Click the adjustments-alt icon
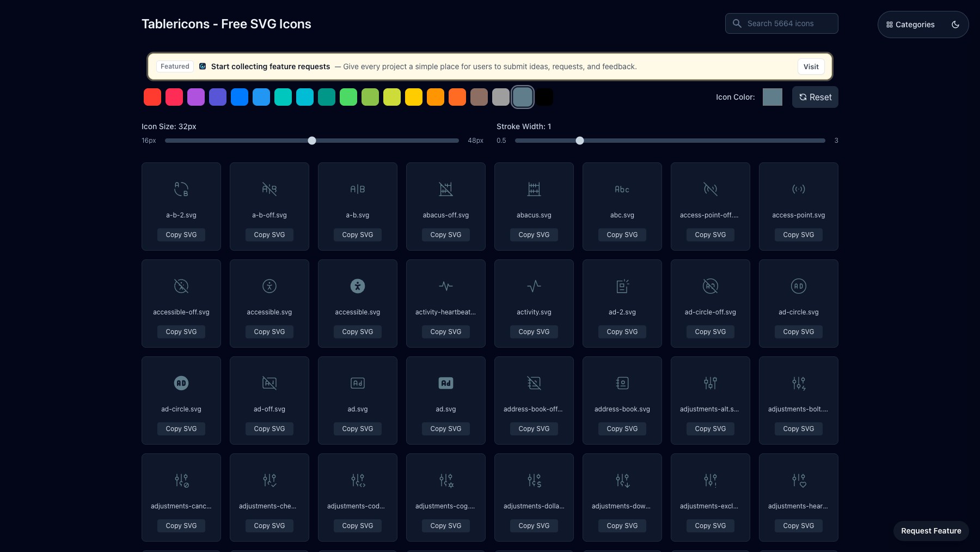Image resolution: width=980 pixels, height=552 pixels. coord(710,383)
